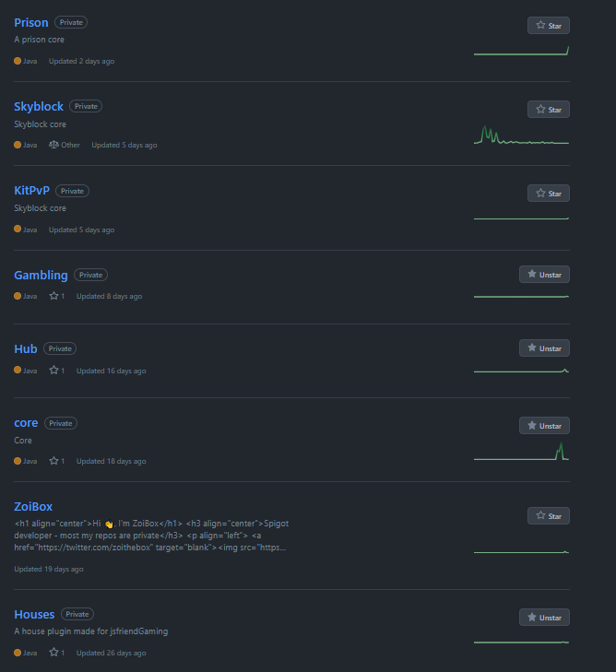Click stargazer star icon under core
The image size is (616, 672).
click(54, 461)
